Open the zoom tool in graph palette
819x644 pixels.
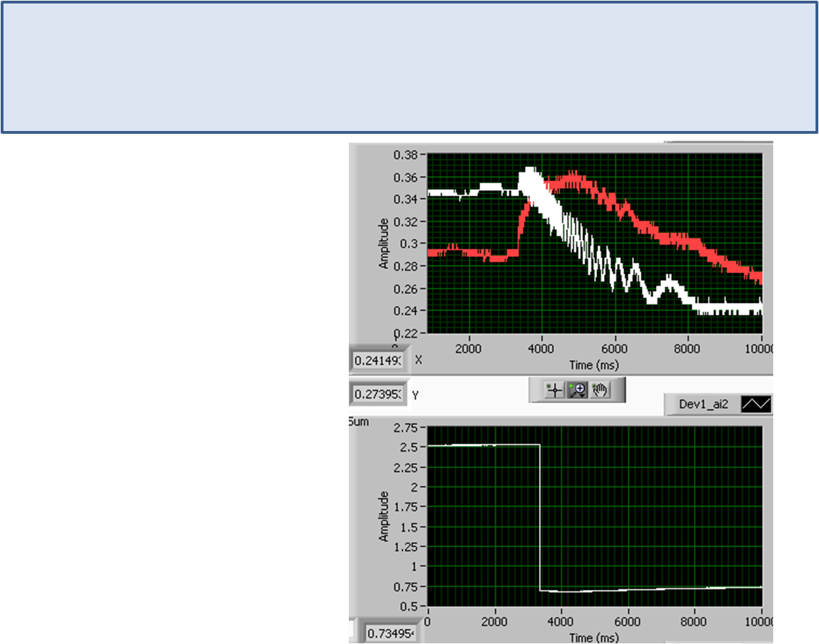pos(577,390)
